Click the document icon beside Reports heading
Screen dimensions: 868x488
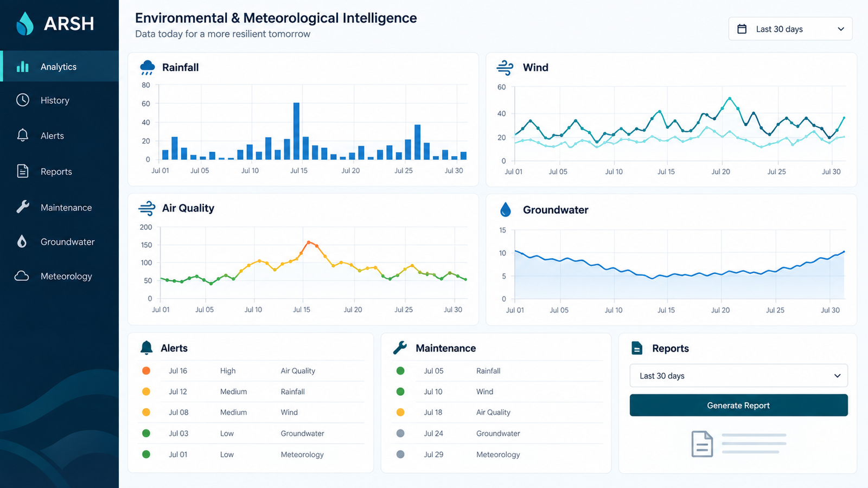click(637, 348)
